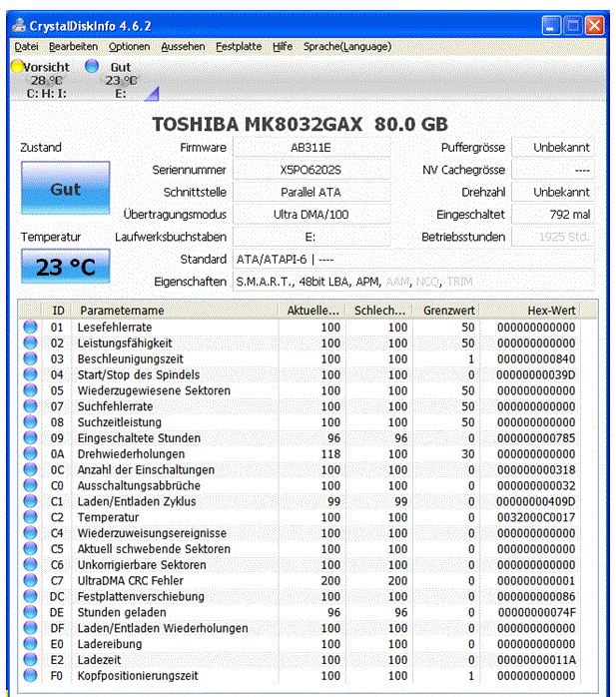Click status icon of Festplattenverschiebung row
The image size is (616, 697).
point(30,596)
